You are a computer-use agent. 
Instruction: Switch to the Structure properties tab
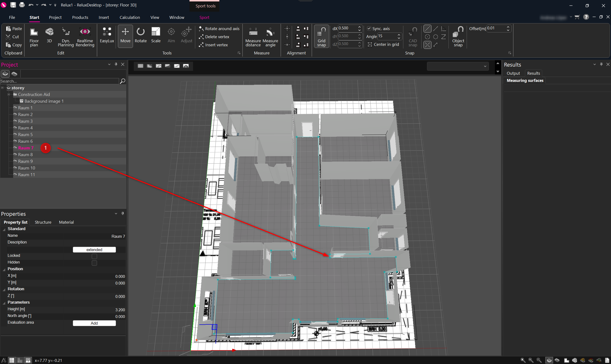(43, 222)
